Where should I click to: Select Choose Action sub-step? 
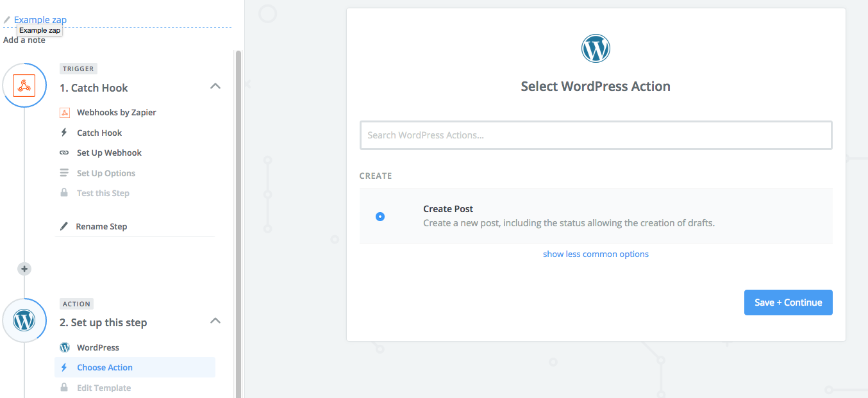(x=135, y=367)
